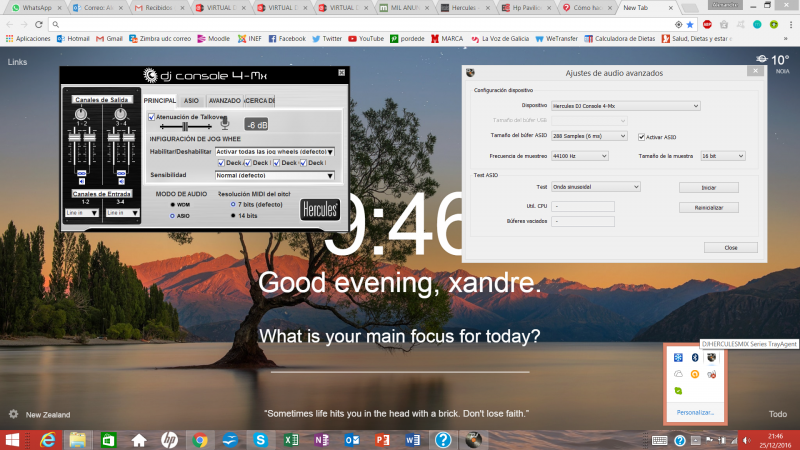Open the Tamaño del búfer ASIO dropdown
800x450 pixels.
(x=589, y=136)
